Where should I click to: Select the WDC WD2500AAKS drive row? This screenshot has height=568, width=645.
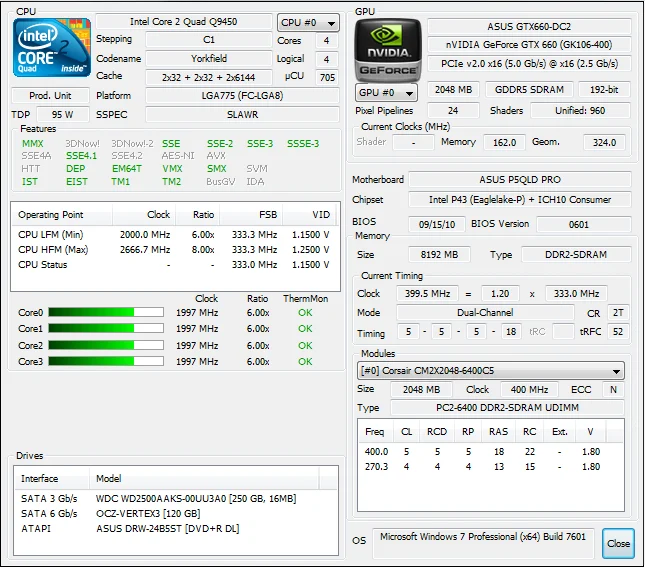pyautogui.click(x=176, y=498)
